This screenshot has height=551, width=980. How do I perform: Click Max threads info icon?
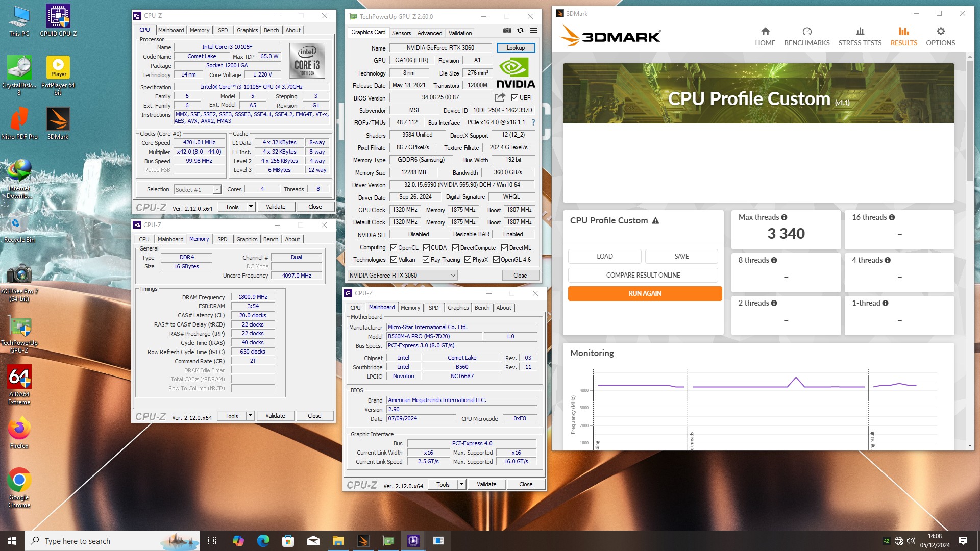[x=784, y=217]
